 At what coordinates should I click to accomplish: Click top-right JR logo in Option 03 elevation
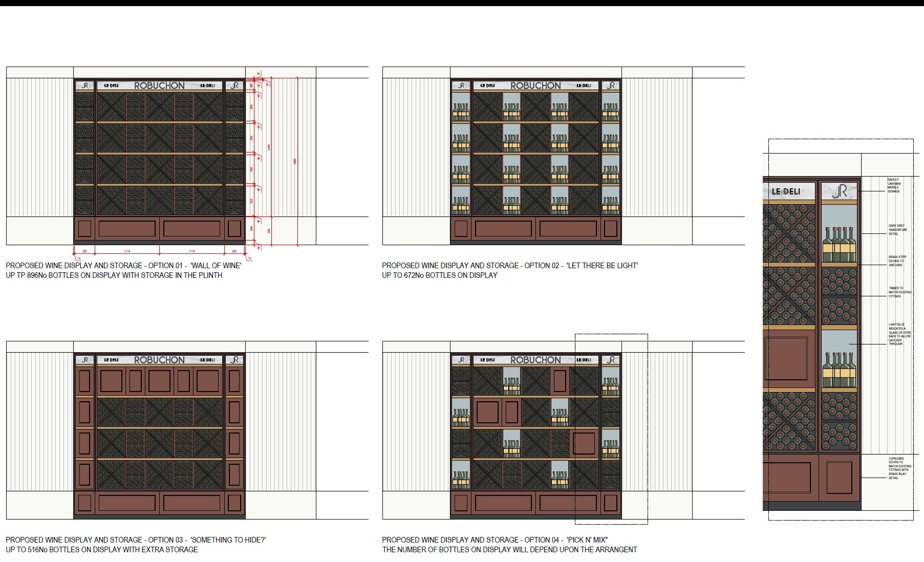pos(234,360)
